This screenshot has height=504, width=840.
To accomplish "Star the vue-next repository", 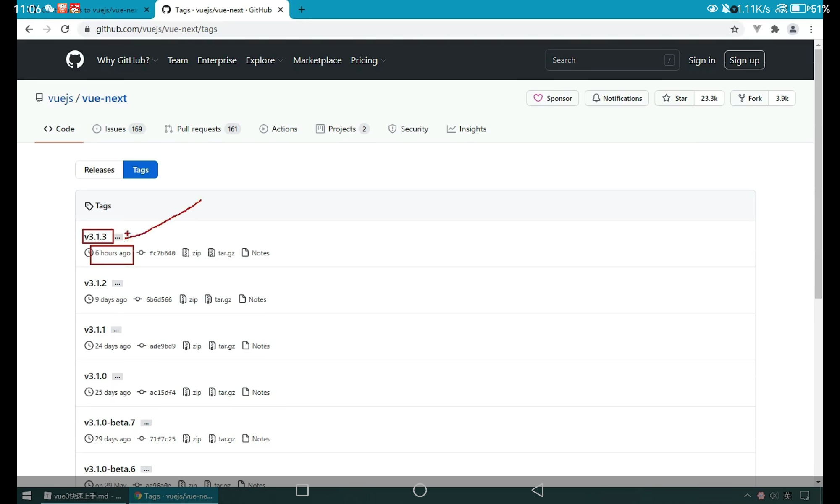I will click(x=675, y=98).
